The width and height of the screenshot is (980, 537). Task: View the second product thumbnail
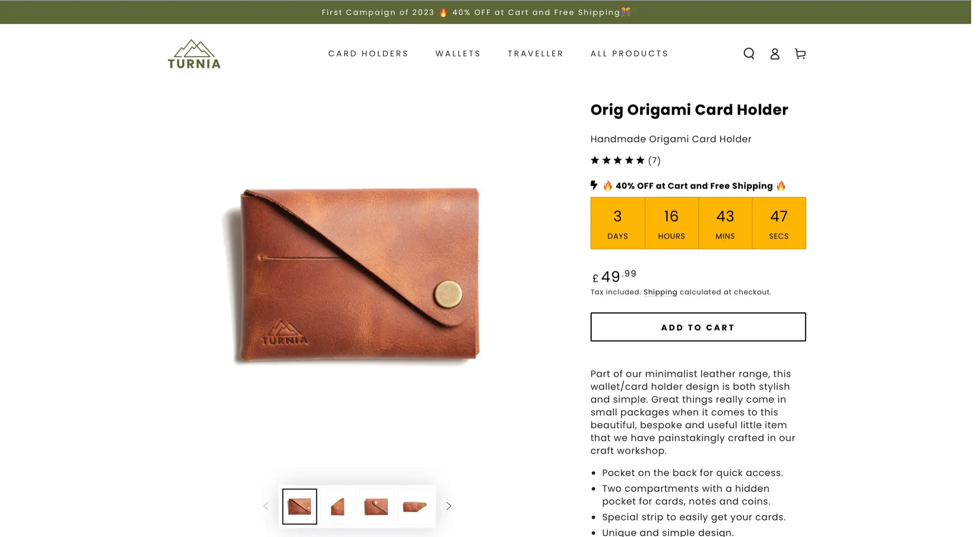(x=338, y=506)
